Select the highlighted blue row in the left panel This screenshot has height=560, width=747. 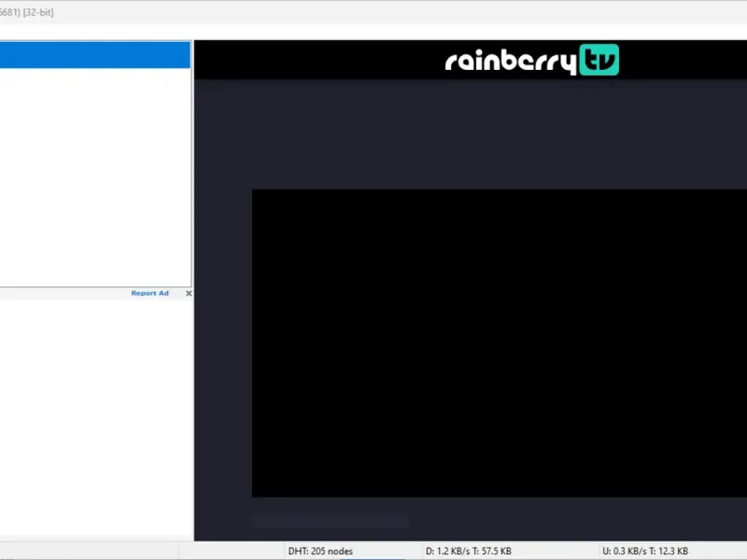click(95, 55)
